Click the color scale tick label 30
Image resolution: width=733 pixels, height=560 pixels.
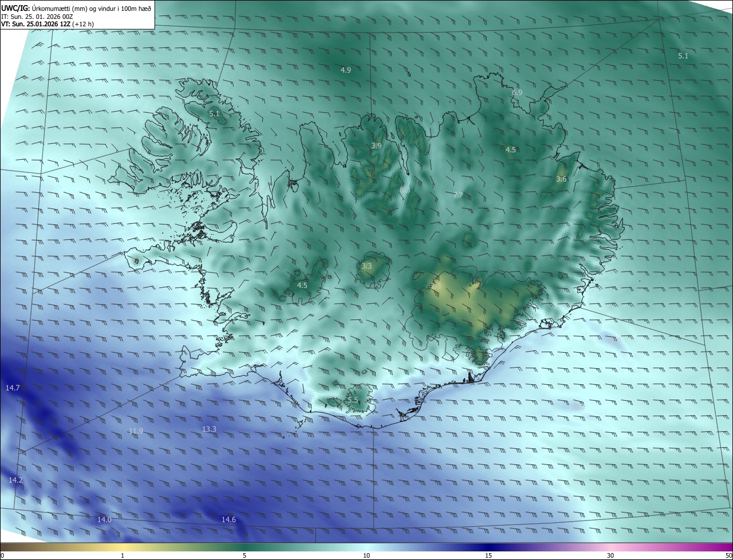pyautogui.click(x=610, y=556)
